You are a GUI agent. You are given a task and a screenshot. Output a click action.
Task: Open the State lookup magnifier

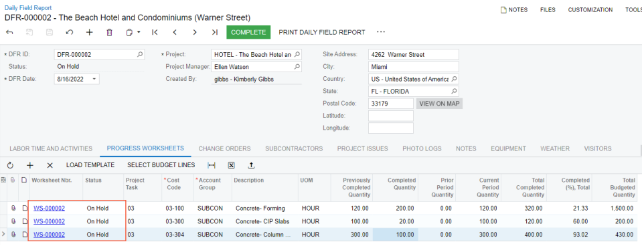click(454, 91)
